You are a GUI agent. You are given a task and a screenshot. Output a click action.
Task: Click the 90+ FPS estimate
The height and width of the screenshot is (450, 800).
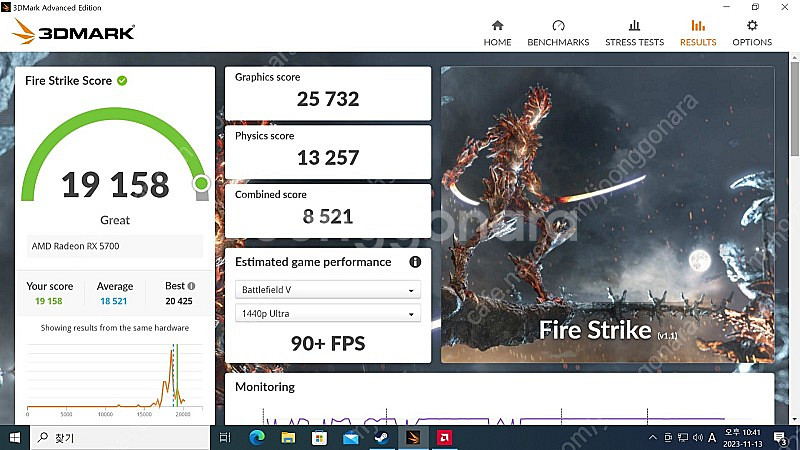[x=328, y=343]
